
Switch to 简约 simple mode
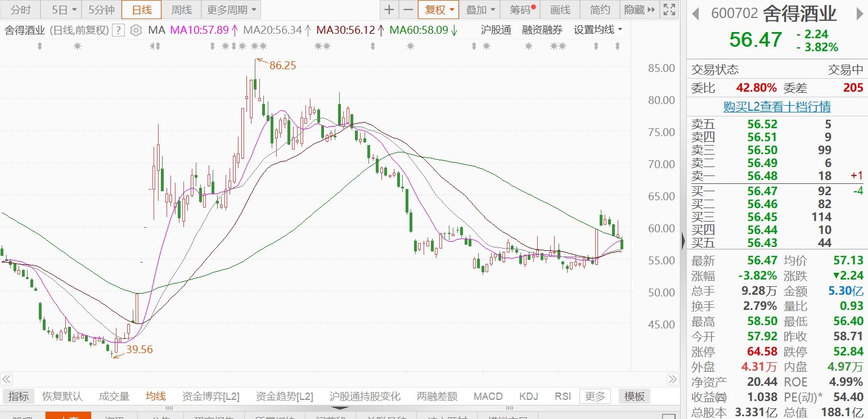pyautogui.click(x=600, y=10)
